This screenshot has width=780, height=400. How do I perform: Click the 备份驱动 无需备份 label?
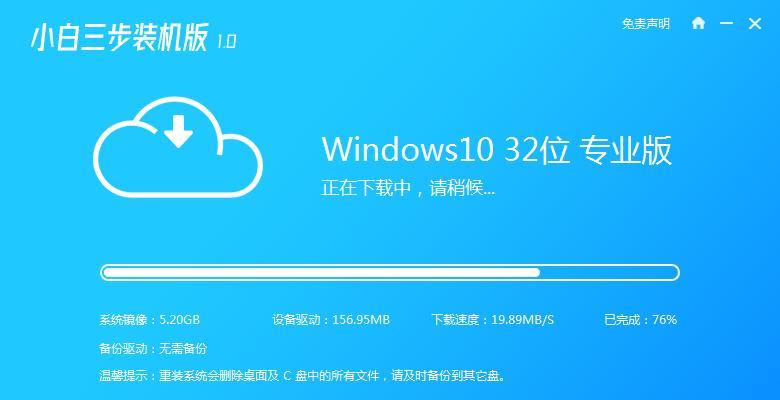(x=153, y=348)
